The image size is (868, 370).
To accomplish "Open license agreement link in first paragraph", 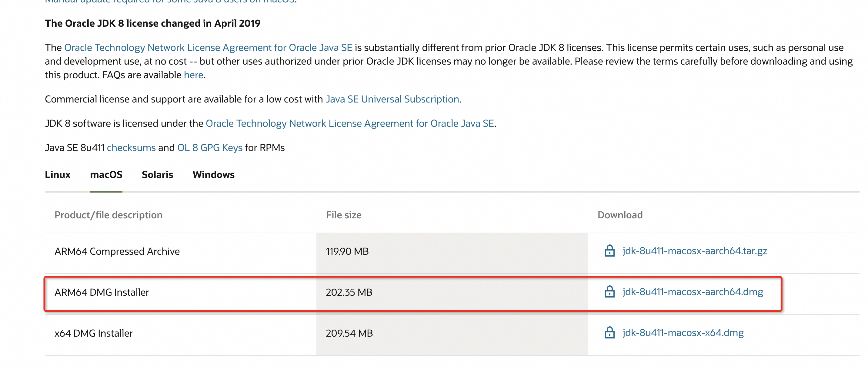I will pos(208,48).
